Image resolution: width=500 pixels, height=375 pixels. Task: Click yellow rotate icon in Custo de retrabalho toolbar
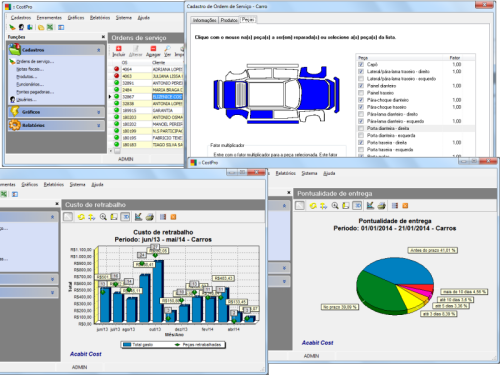coord(81,217)
